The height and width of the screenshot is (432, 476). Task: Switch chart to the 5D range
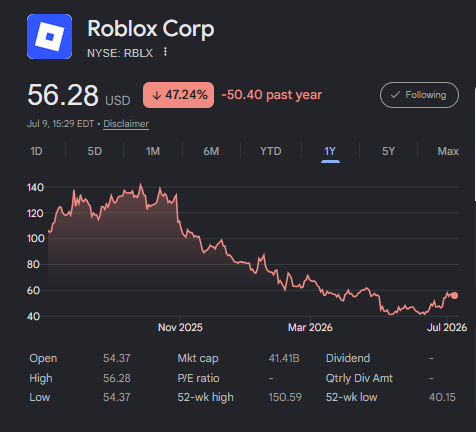95,151
